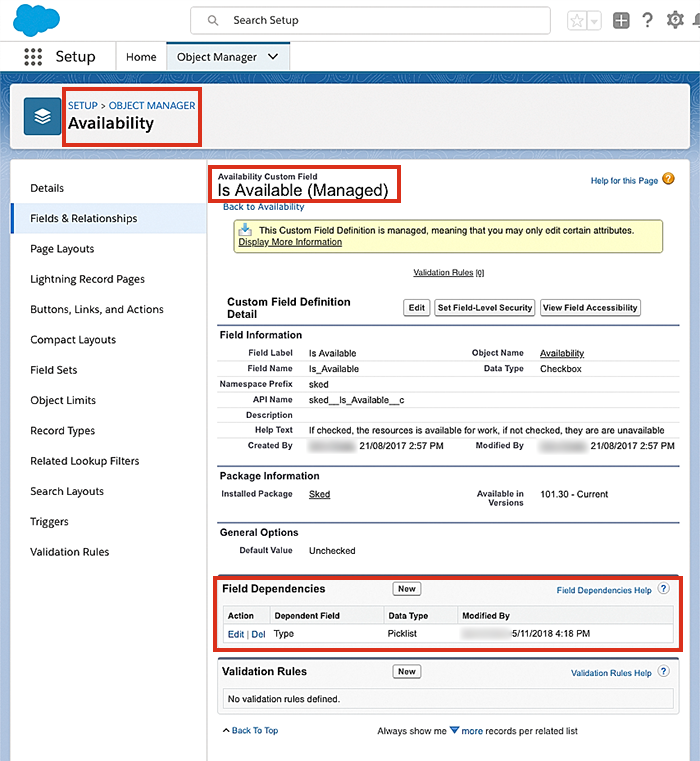Click View Field Accessibility button
The image size is (700, 761).
coord(590,308)
